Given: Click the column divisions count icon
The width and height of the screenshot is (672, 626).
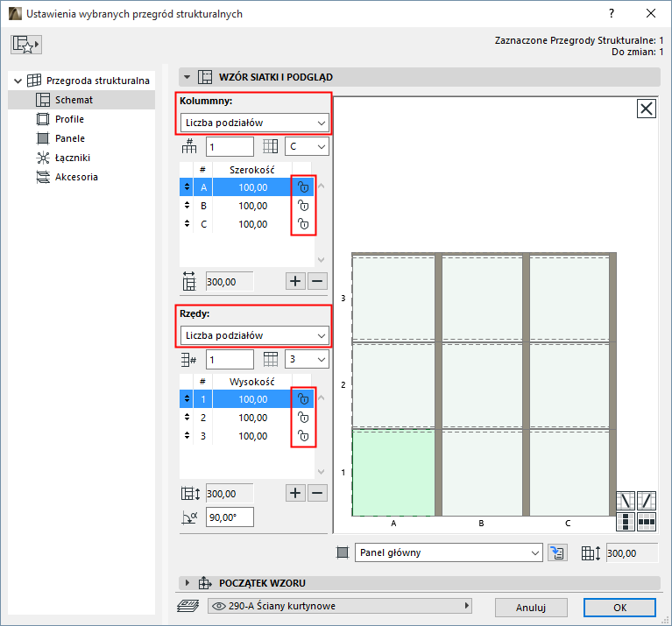Looking at the screenshot, I should [x=189, y=146].
